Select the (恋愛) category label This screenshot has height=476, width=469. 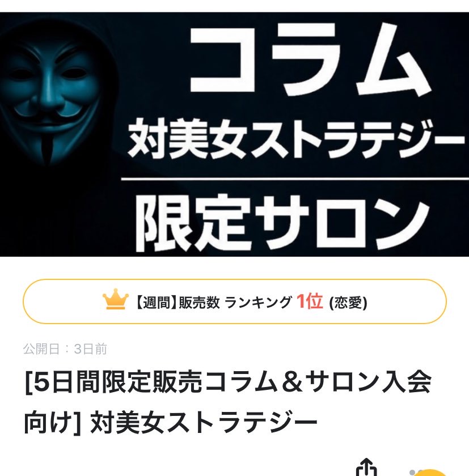click(x=348, y=303)
